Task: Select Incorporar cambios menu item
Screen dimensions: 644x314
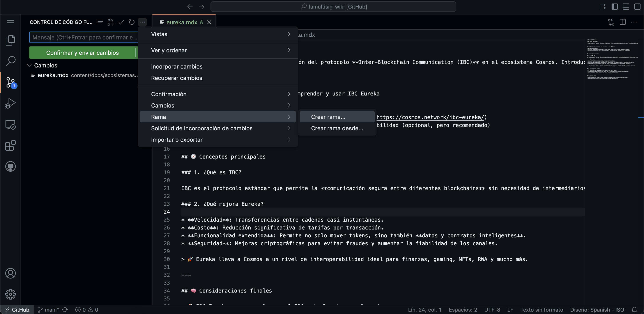Action: 218,67
